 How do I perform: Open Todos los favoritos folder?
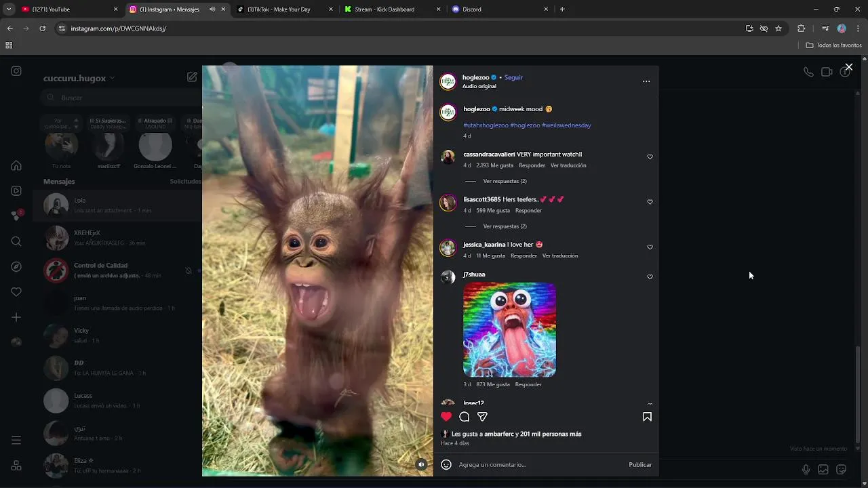pyautogui.click(x=834, y=45)
